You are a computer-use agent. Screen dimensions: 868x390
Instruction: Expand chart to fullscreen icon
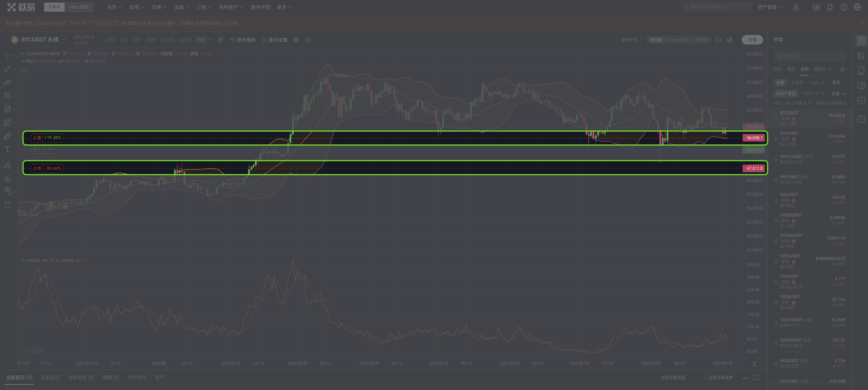click(x=730, y=40)
